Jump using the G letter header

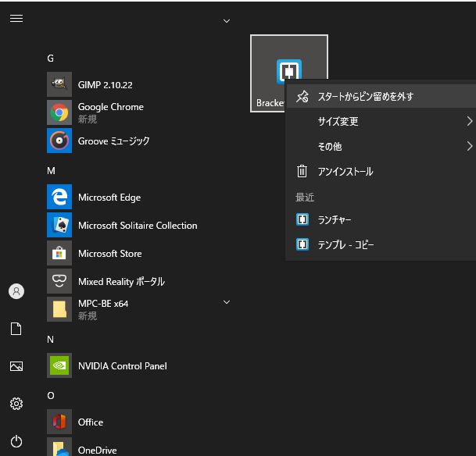(50, 59)
